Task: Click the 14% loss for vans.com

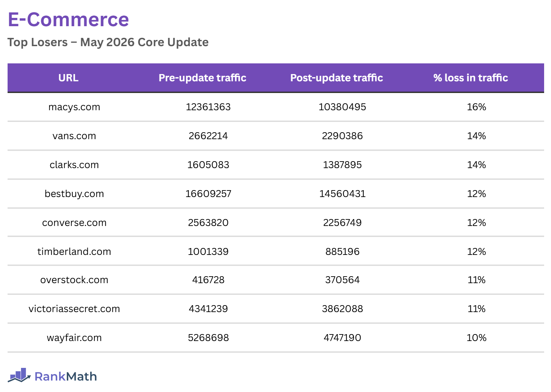Action: [x=477, y=136]
